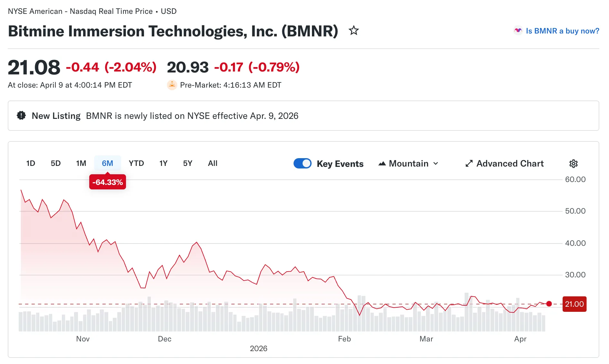Image resolution: width=609 pixels, height=364 pixels.
Task: Enable Key Events on the chart
Action: point(302,163)
